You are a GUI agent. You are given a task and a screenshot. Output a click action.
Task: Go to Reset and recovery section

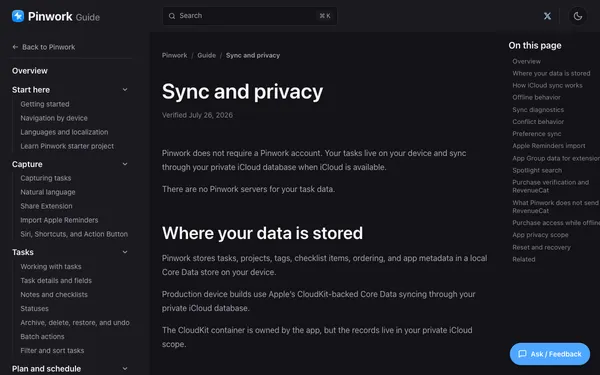[541, 247]
